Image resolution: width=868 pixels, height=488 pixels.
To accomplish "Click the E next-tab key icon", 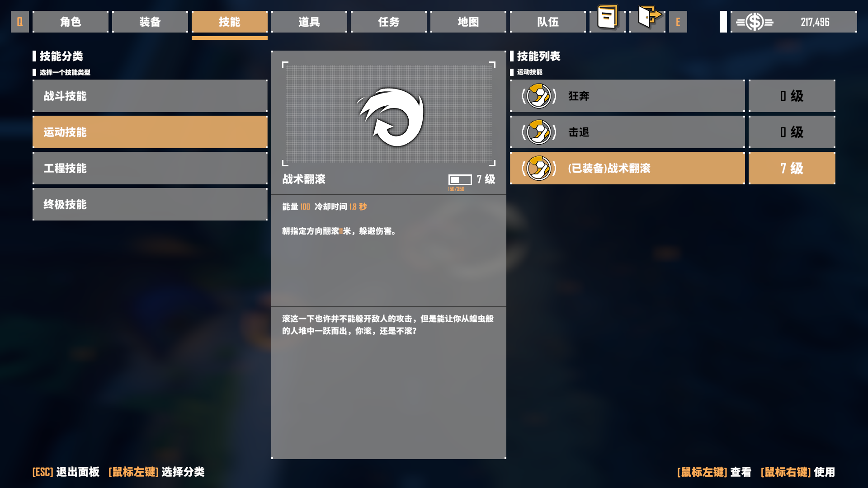I will pos(678,22).
